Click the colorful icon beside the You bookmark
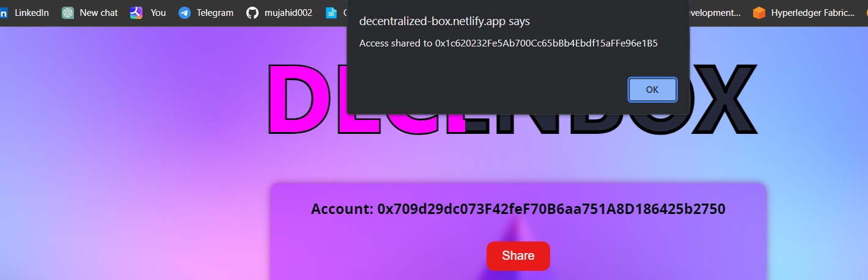Viewport: 868px width, 280px height. [x=136, y=13]
